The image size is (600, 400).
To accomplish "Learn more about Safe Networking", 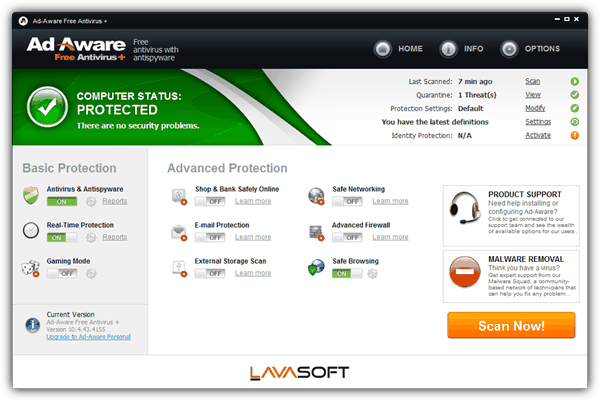I will (x=390, y=201).
